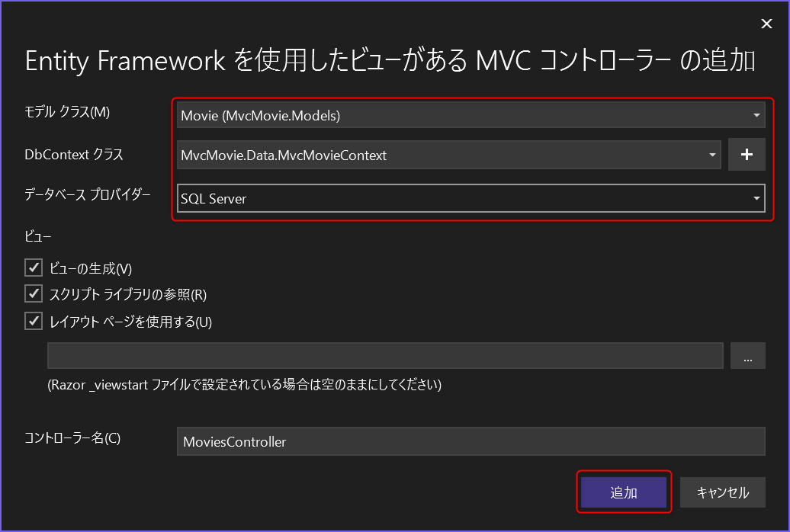Click inside the MoviesController name field
This screenshot has width=790, height=532.
click(x=470, y=441)
